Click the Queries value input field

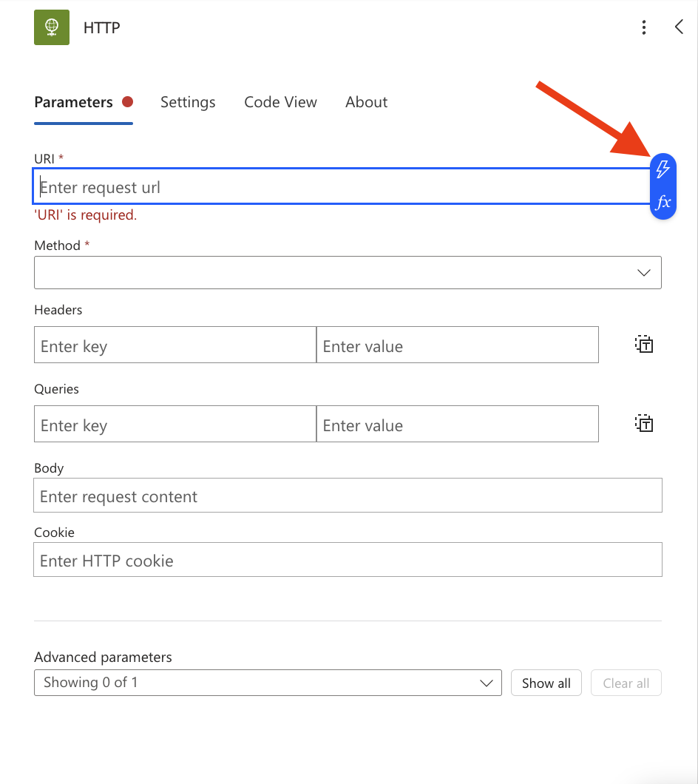click(x=457, y=425)
